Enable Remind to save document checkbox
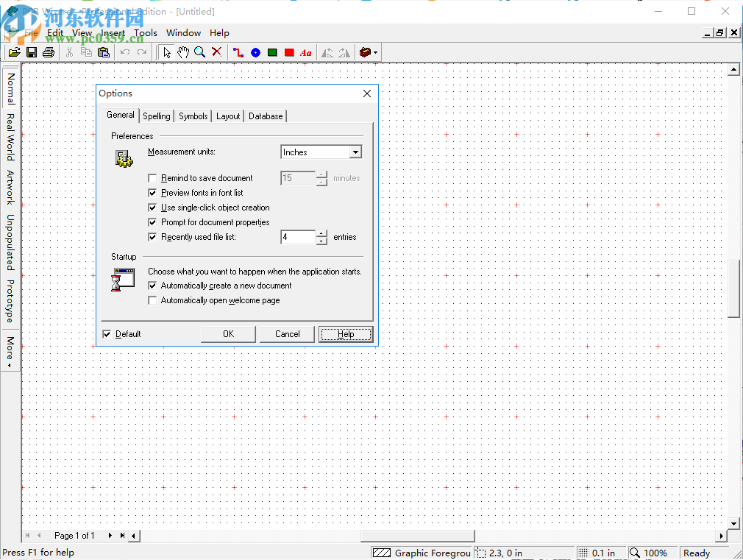Viewport: 743px width, 560px height. click(152, 178)
